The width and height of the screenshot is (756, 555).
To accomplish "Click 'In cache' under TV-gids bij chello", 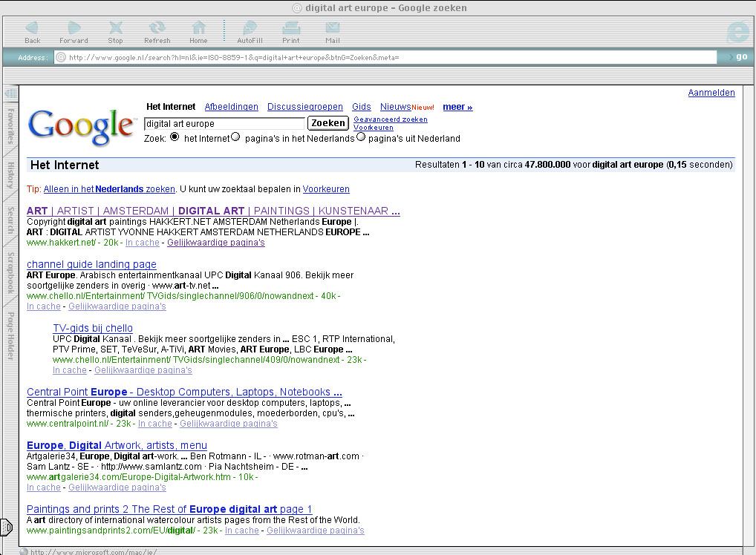I will [x=69, y=370].
